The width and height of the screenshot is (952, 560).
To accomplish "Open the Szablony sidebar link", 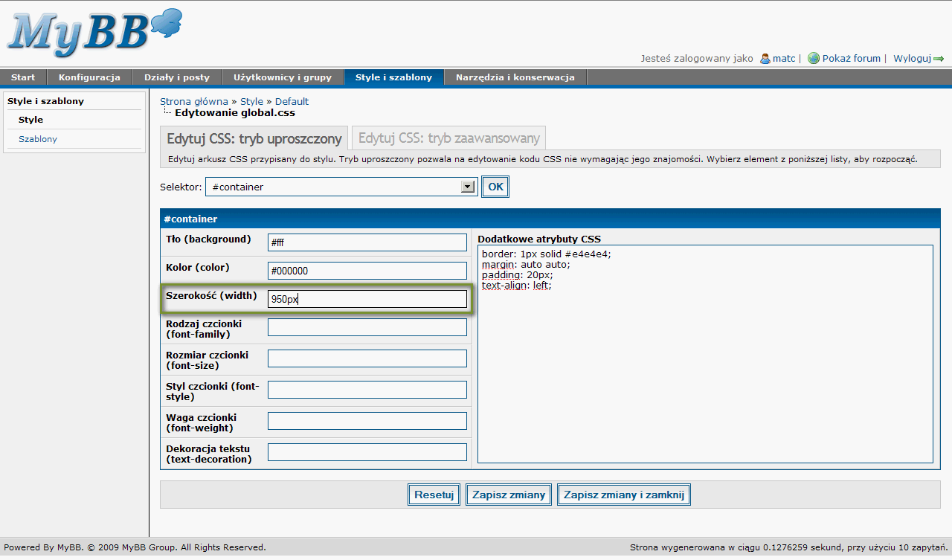I will pos(38,139).
